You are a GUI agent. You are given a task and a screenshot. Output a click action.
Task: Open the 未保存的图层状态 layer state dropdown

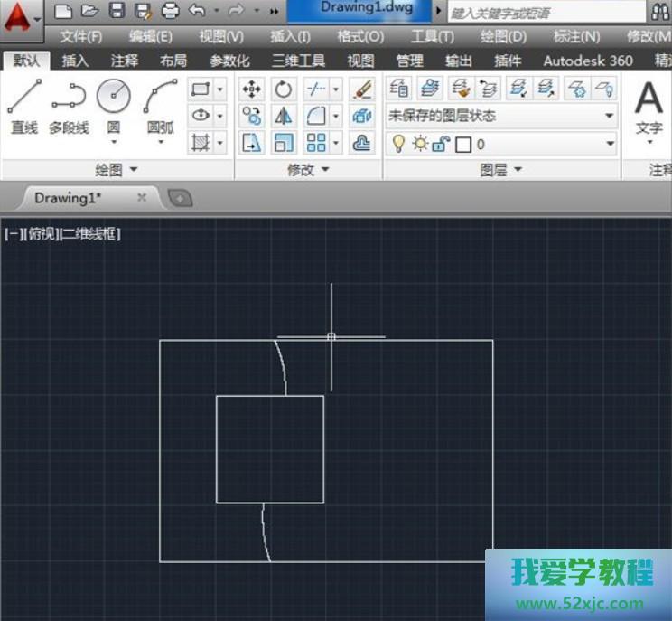[501, 116]
